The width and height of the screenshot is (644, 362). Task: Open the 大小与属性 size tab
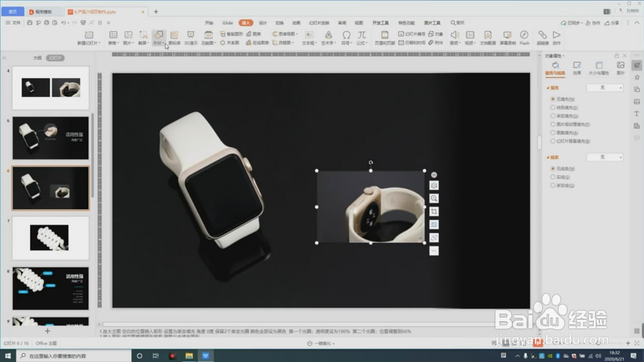599,68
